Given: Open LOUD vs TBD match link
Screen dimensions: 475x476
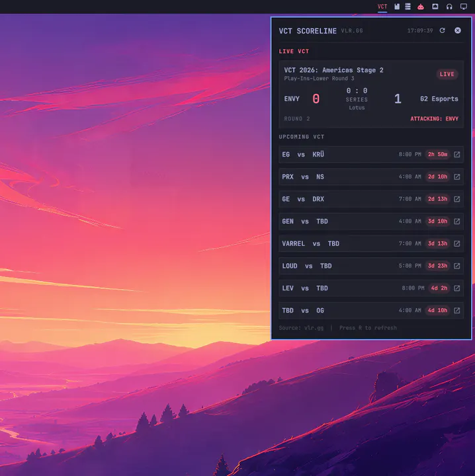Looking at the screenshot, I should pos(456,266).
